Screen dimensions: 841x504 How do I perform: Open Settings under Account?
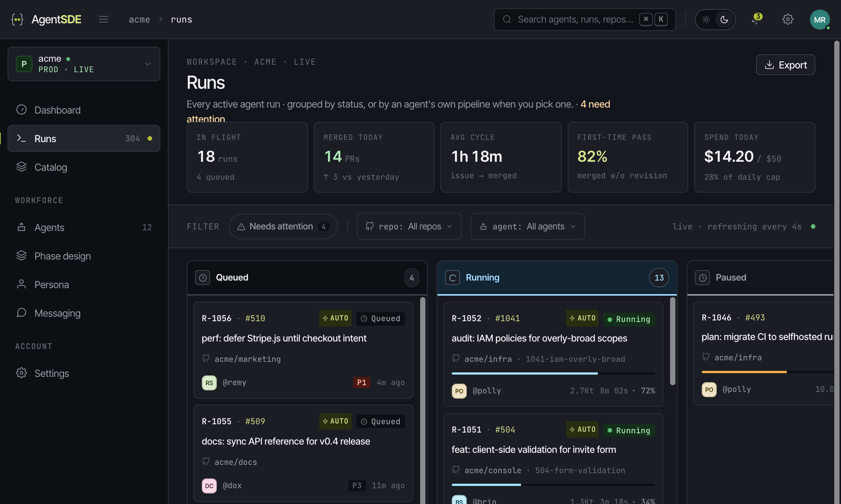pos(84,373)
